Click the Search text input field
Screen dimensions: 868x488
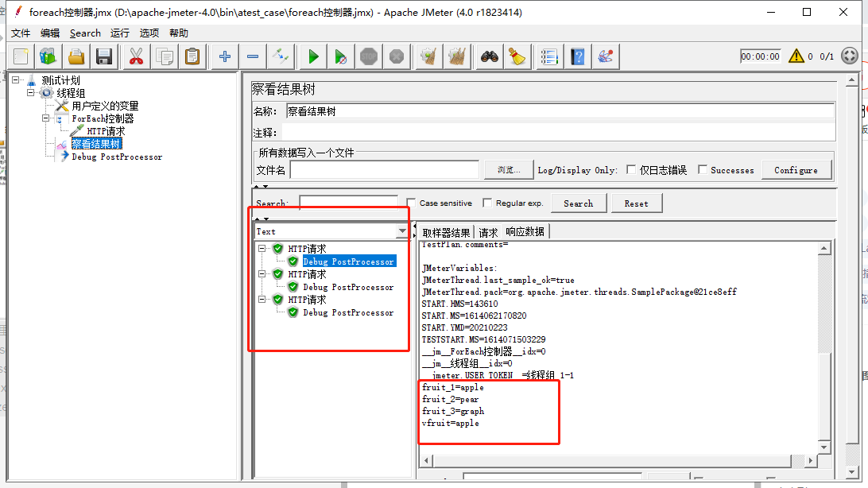coord(348,203)
